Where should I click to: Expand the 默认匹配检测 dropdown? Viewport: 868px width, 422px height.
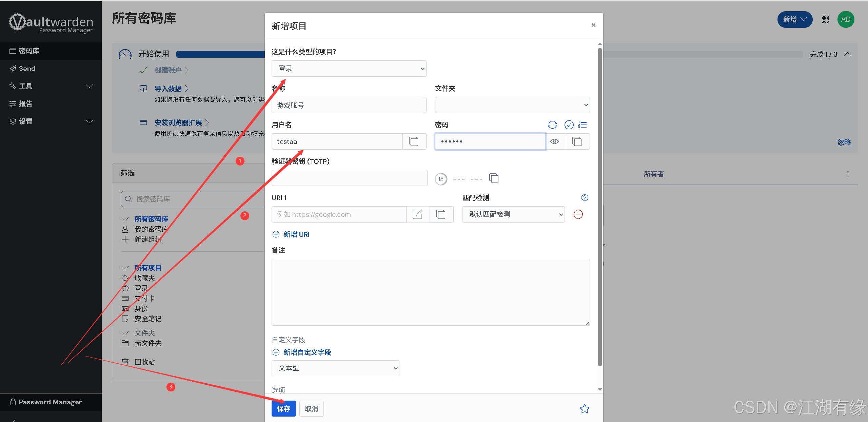513,214
